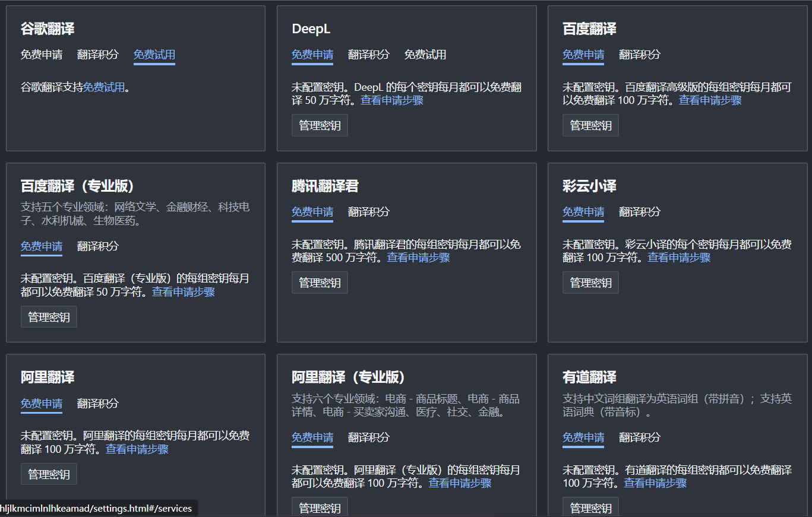The image size is (812, 517).
Task: Select 免费申请 tab under the standard 百度翻译 card
Action: (x=583, y=55)
